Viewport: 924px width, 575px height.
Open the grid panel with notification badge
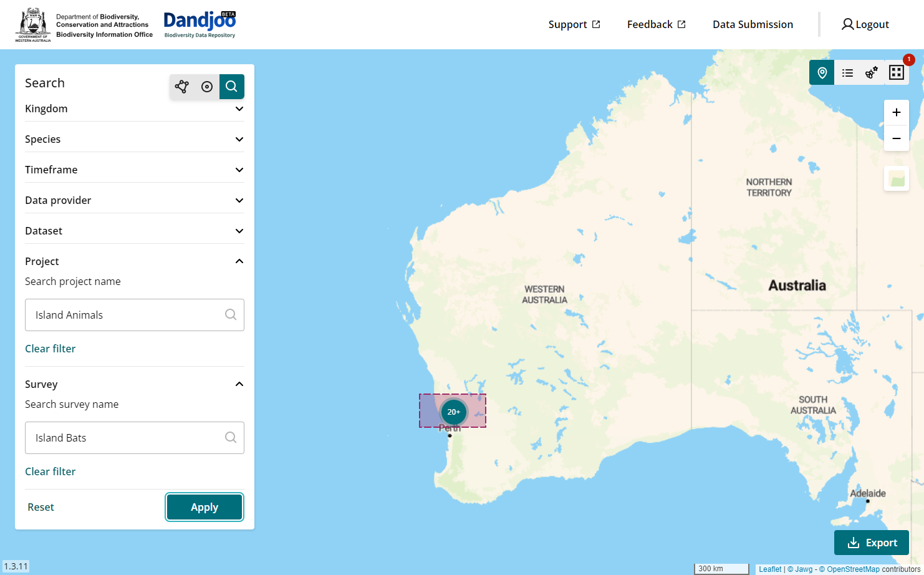[x=897, y=73]
